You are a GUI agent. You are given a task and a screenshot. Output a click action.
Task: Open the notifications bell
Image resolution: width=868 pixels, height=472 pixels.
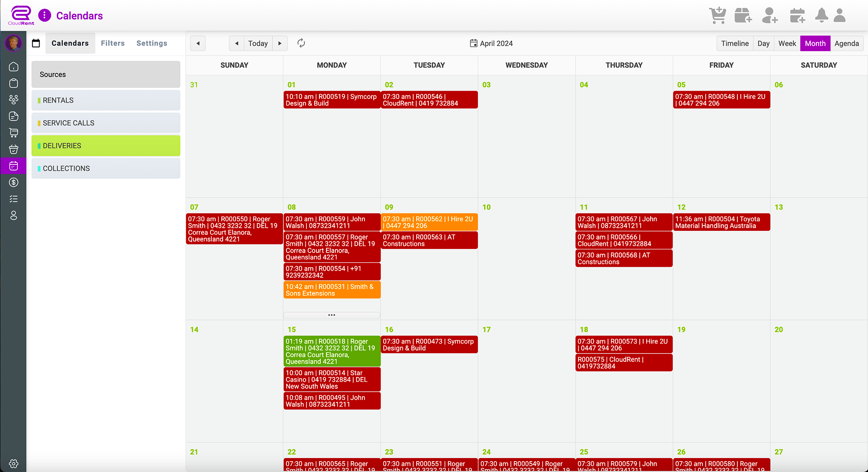(x=821, y=15)
